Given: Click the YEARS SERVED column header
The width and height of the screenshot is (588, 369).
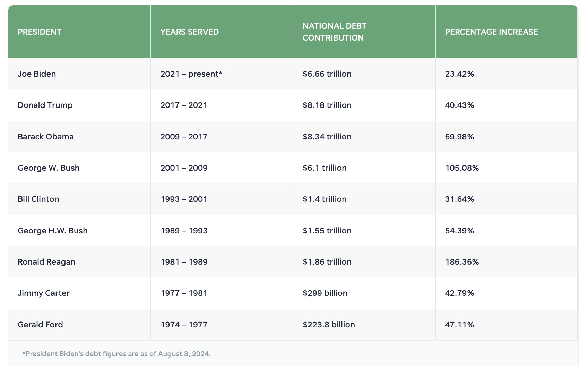Looking at the screenshot, I should 189,32.
